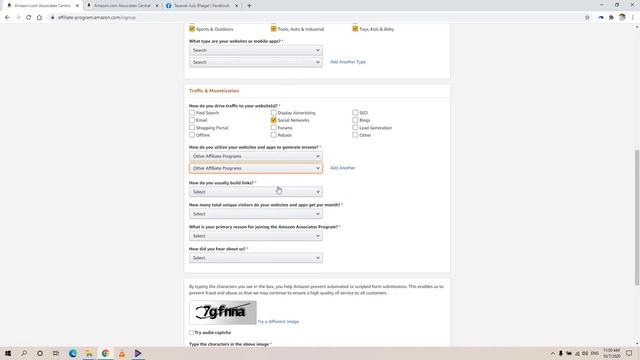
Task: Open Cortana circle in the taskbar
Action: pyautogui.click(x=40, y=353)
